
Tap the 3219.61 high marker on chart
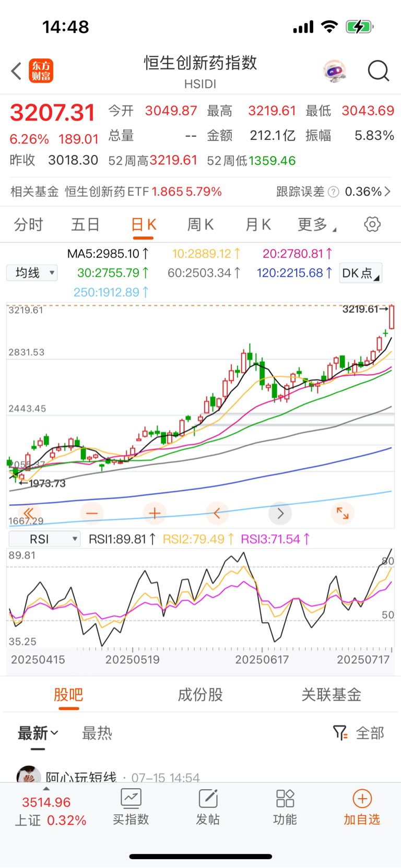tap(365, 309)
